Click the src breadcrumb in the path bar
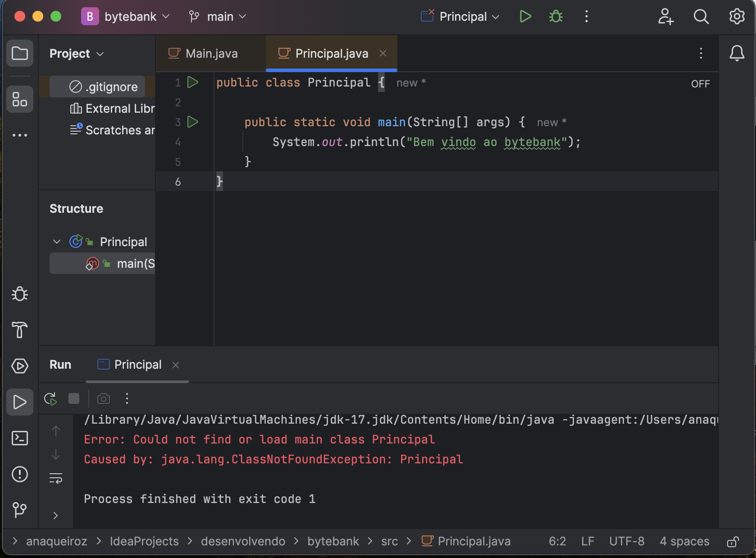 (389, 541)
